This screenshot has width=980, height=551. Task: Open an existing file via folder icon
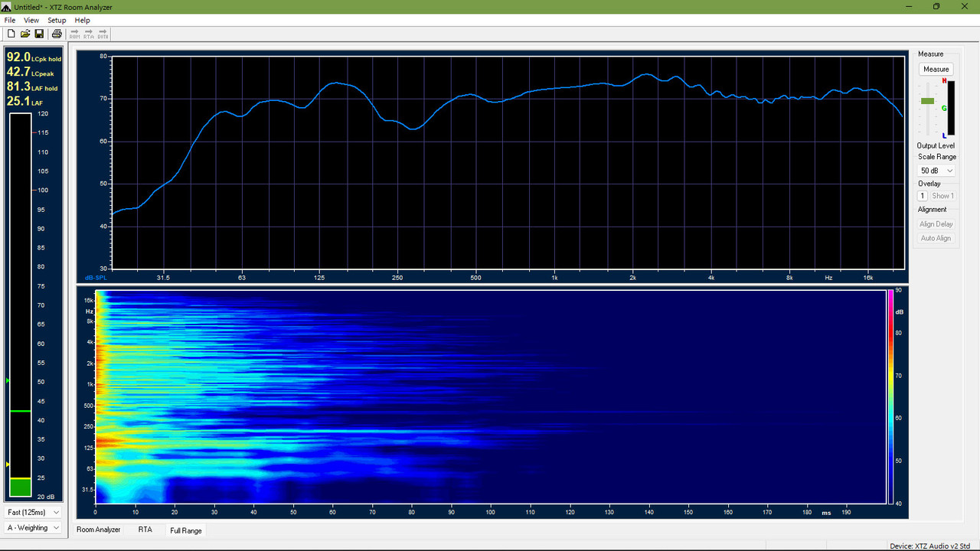[x=25, y=34]
